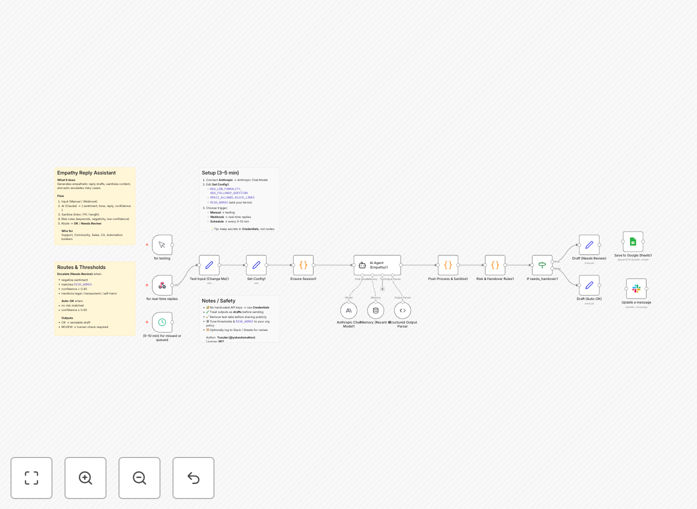Click the AI Agent node title text
The width and height of the screenshot is (697, 509).
coord(379,265)
